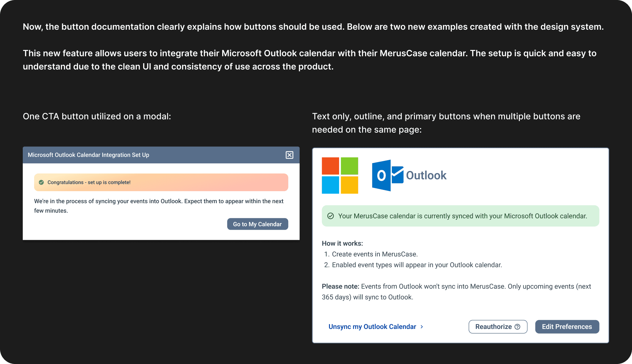Click the Microsoft four-square logo
632x364 pixels.
coord(340,175)
